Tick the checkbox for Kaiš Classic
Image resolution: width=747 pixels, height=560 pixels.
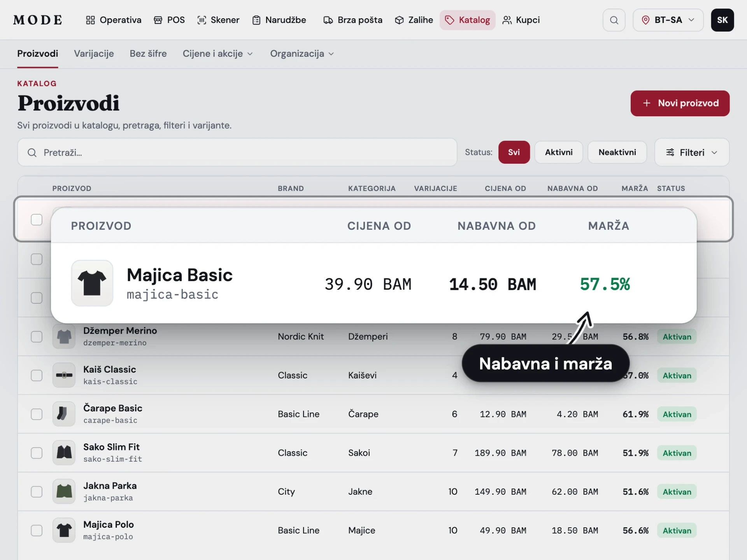[37, 375]
